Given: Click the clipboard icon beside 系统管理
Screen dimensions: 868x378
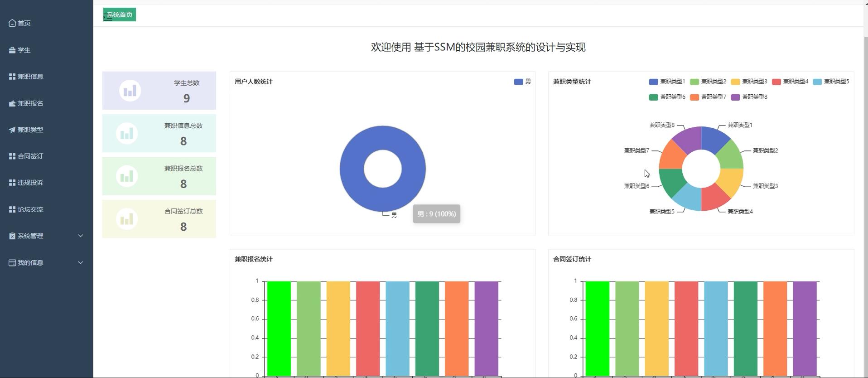Looking at the screenshot, I should (x=12, y=236).
